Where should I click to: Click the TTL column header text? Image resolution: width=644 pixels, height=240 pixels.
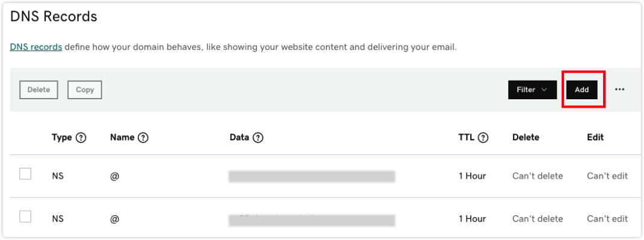tap(467, 138)
